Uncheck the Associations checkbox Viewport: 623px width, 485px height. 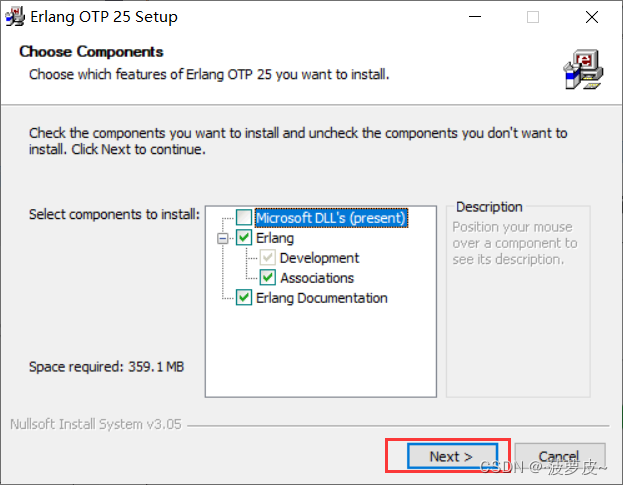pyautogui.click(x=268, y=278)
